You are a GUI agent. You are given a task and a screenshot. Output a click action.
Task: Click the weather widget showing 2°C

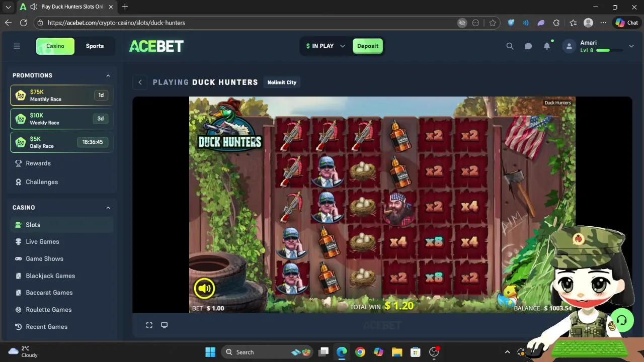click(x=23, y=352)
